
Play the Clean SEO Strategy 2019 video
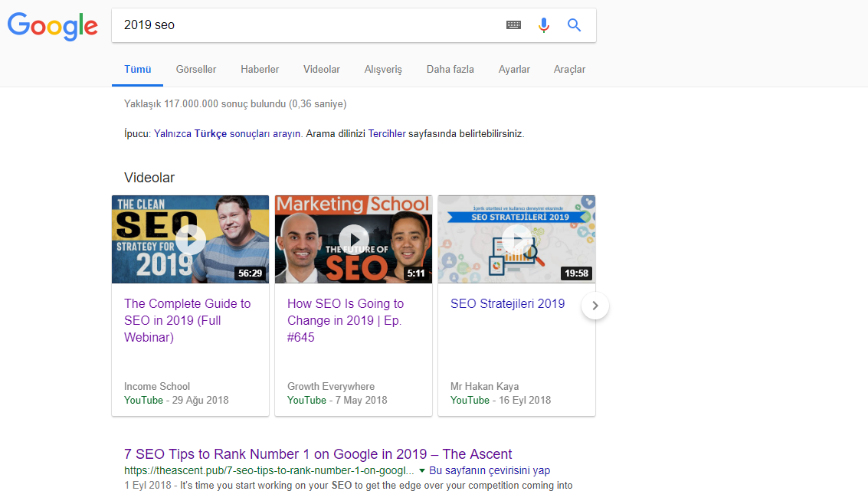191,239
